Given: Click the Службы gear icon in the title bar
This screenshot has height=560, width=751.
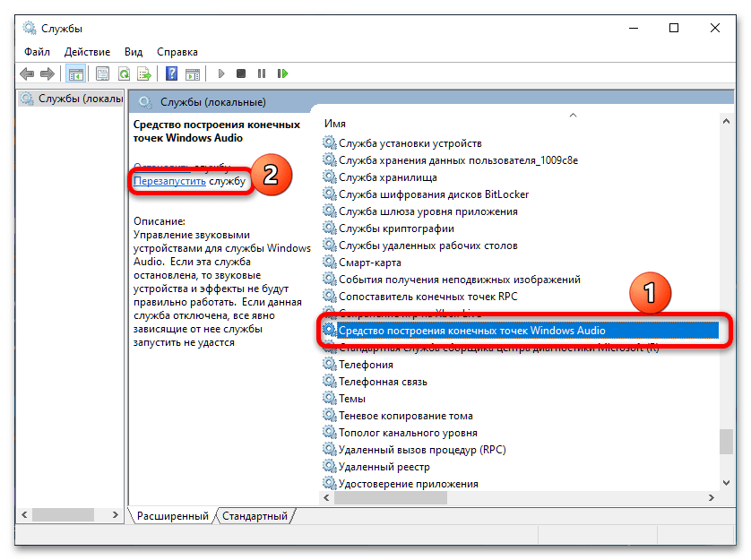Looking at the screenshot, I should (30, 29).
